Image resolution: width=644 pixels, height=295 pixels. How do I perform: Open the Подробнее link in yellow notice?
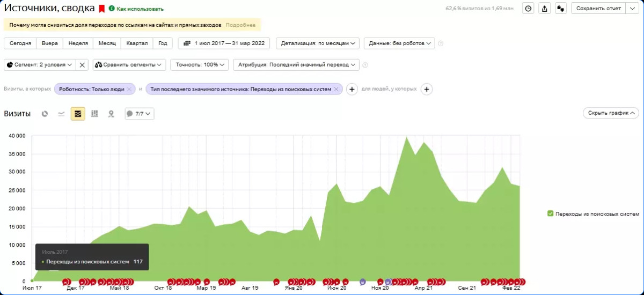click(240, 25)
